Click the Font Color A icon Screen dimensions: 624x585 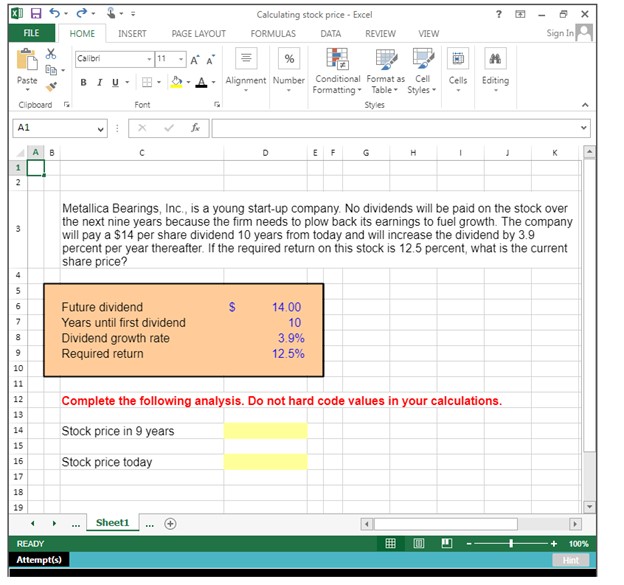(202, 82)
